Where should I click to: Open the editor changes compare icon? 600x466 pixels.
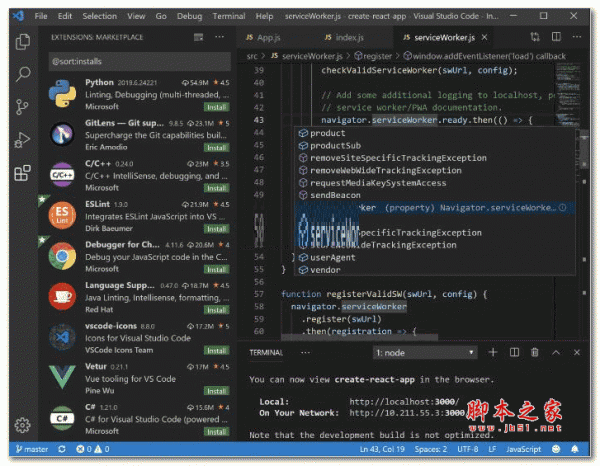pyautogui.click(x=535, y=37)
